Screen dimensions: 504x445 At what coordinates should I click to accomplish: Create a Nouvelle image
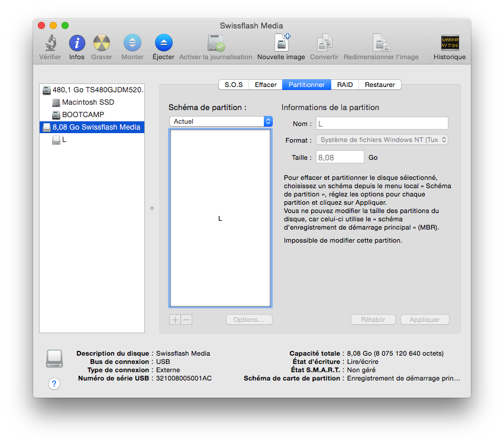282,43
